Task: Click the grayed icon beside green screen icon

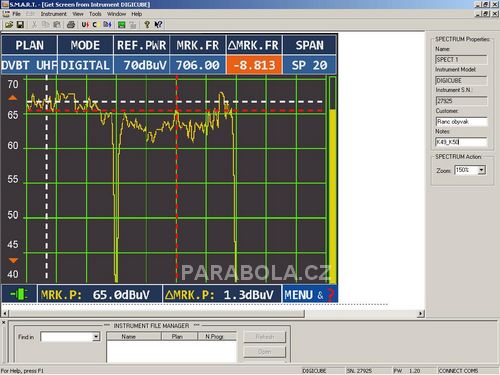Action: [133, 25]
